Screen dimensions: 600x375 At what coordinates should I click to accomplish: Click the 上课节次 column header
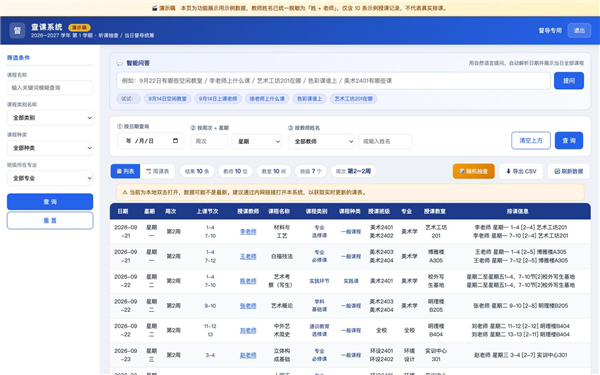pos(207,211)
